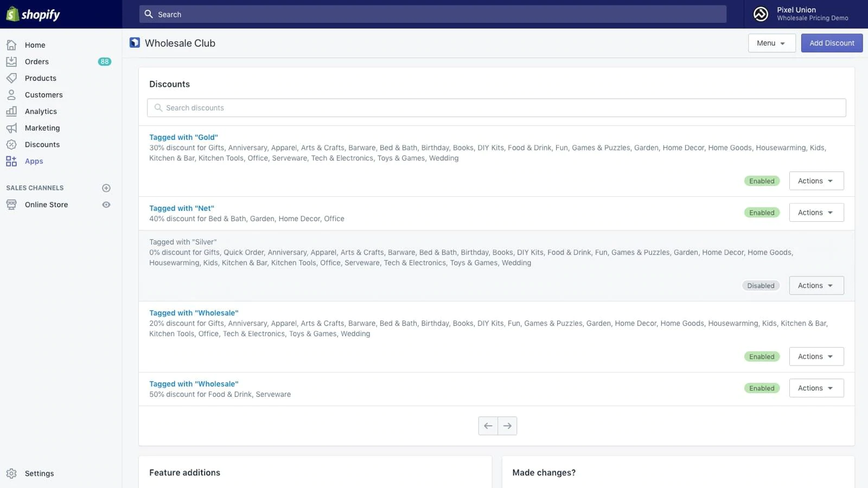Click the Tagged with "Silver" discount title

(183, 242)
